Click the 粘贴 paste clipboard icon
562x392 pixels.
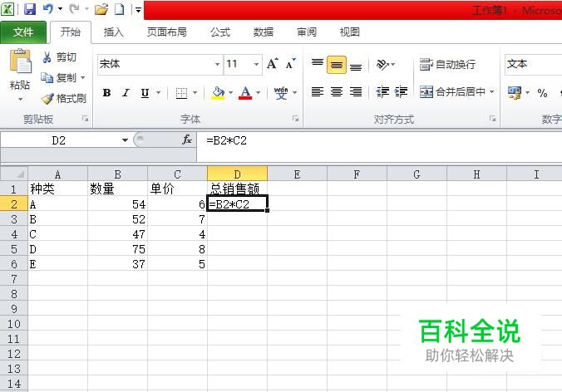point(21,61)
